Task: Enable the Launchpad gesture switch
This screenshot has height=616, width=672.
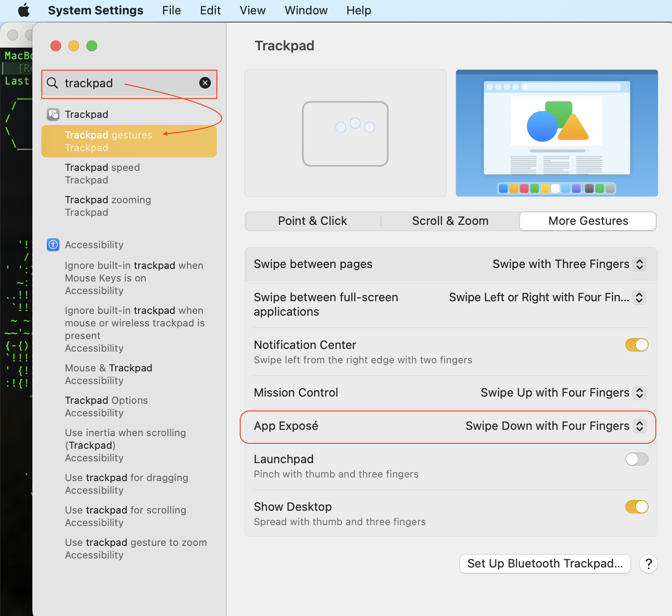Action: tap(636, 459)
